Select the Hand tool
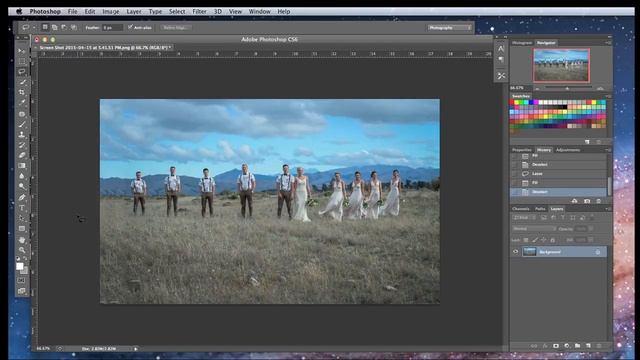640x360 pixels. 22,240
